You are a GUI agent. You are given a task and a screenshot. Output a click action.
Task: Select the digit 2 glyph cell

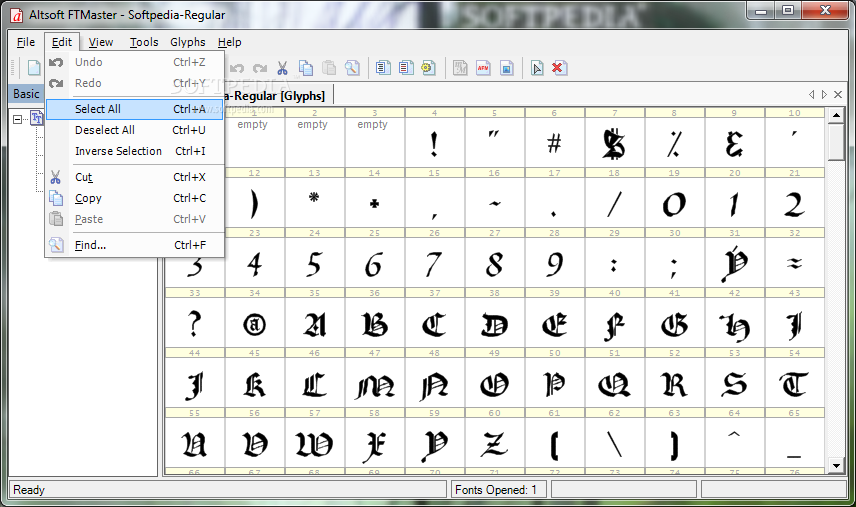coord(795,202)
